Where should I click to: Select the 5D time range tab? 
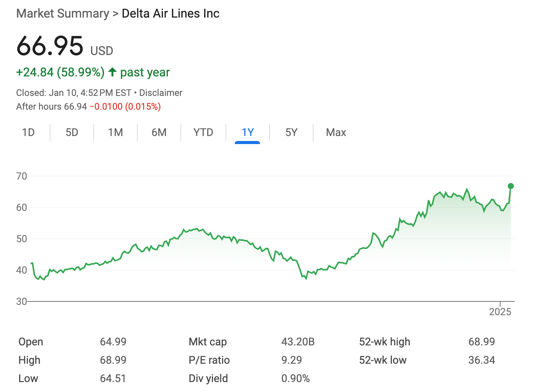tap(72, 133)
